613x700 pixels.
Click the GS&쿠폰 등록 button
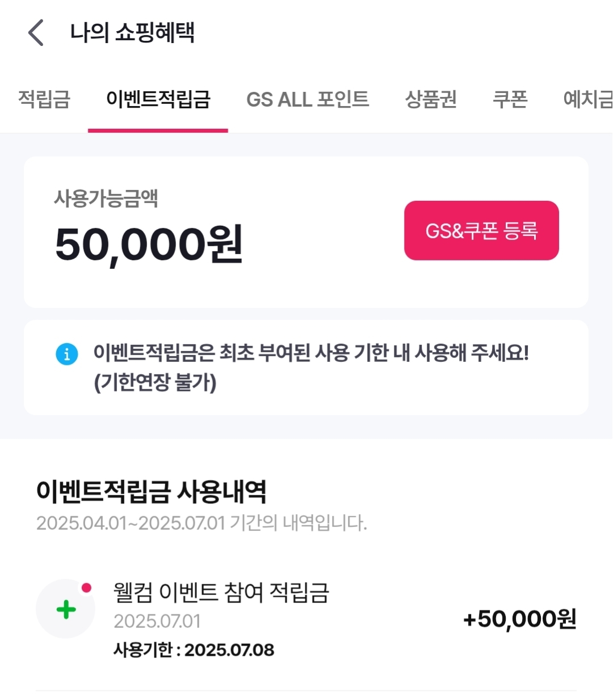click(481, 230)
